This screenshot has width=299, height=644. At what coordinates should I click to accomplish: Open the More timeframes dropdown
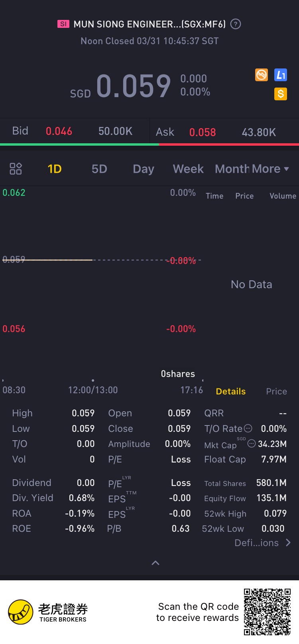click(270, 169)
